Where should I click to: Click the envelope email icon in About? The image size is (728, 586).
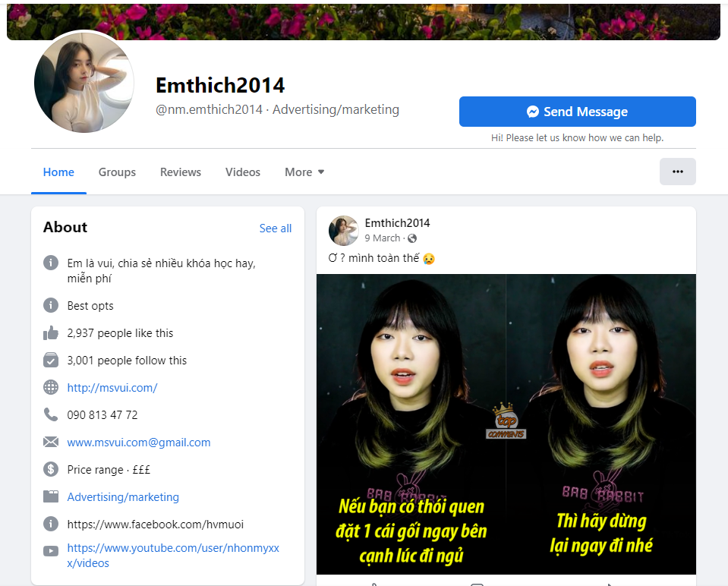tap(51, 443)
